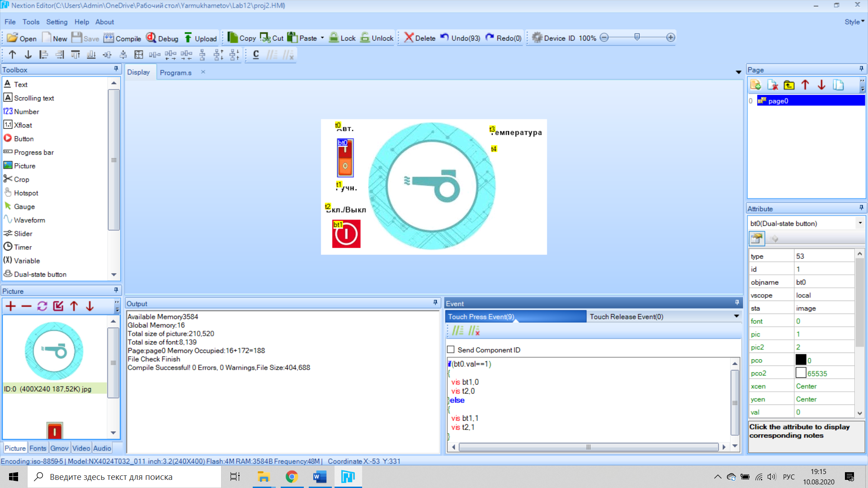Switch to the Program.s tab
Screen dimensions: 868x488
[x=175, y=73]
